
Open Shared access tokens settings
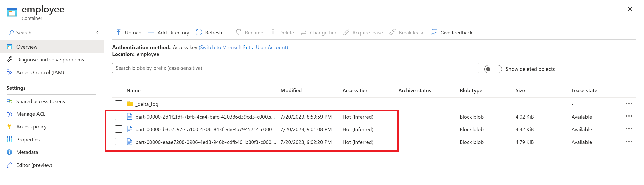point(41,101)
